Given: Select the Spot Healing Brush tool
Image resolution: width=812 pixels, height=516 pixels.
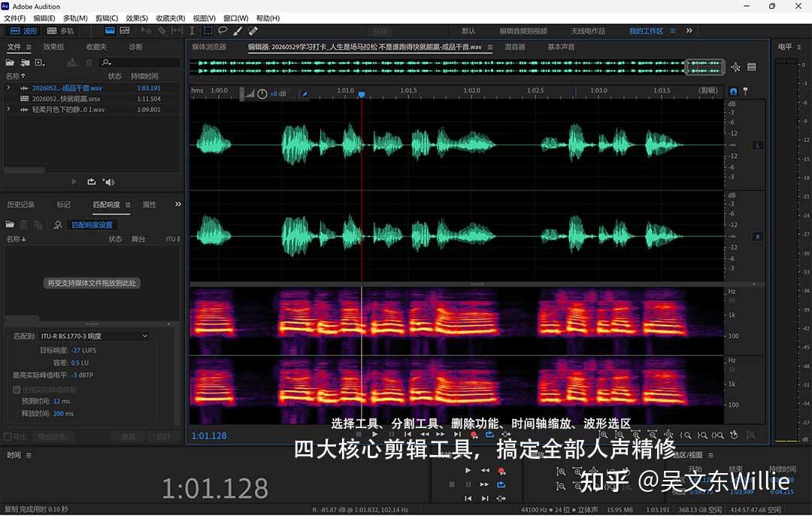Looking at the screenshot, I should click(x=253, y=31).
